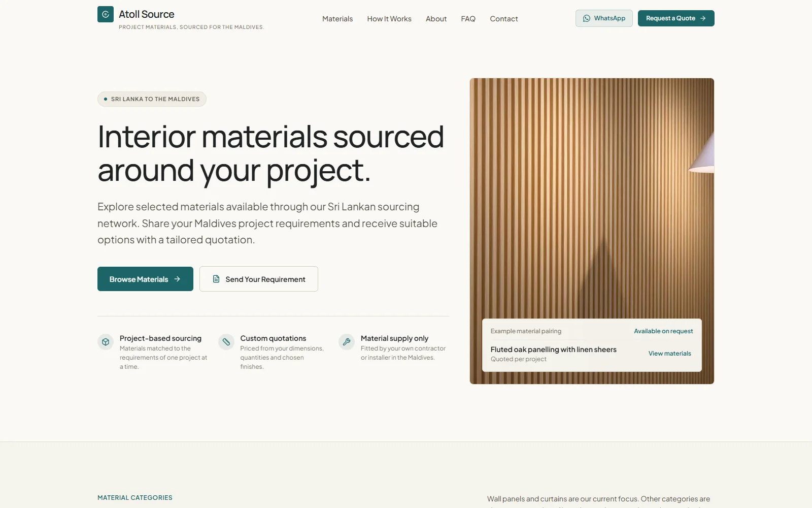This screenshot has height=508, width=812.
Task: Click the 'MATERIAL CATEGORIES' section label
Action: coord(135,498)
